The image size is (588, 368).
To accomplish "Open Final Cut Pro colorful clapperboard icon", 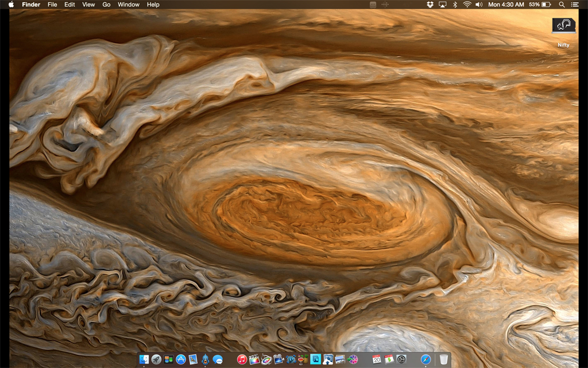I will click(x=254, y=359).
